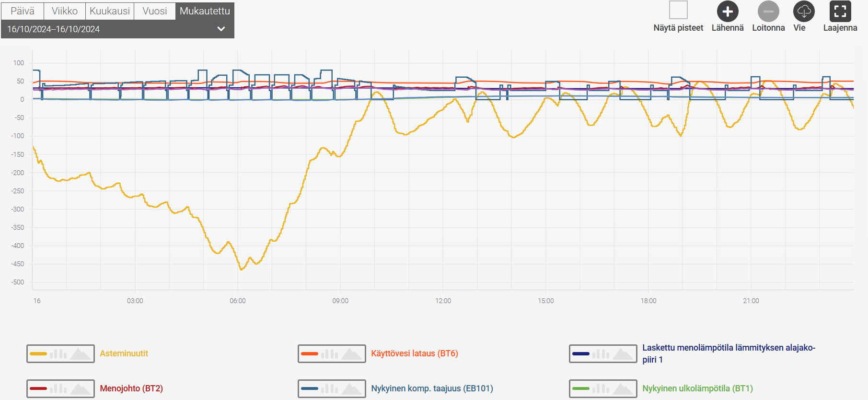Toggle the Menojohto (BT2) series label
Viewport: 868px width, 400px height.
pos(131,388)
